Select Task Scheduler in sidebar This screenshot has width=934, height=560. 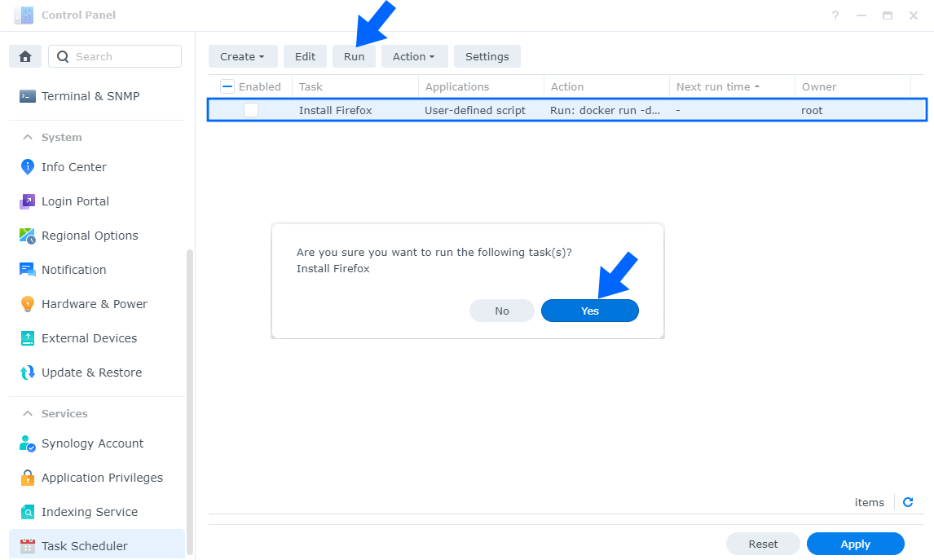click(x=97, y=545)
